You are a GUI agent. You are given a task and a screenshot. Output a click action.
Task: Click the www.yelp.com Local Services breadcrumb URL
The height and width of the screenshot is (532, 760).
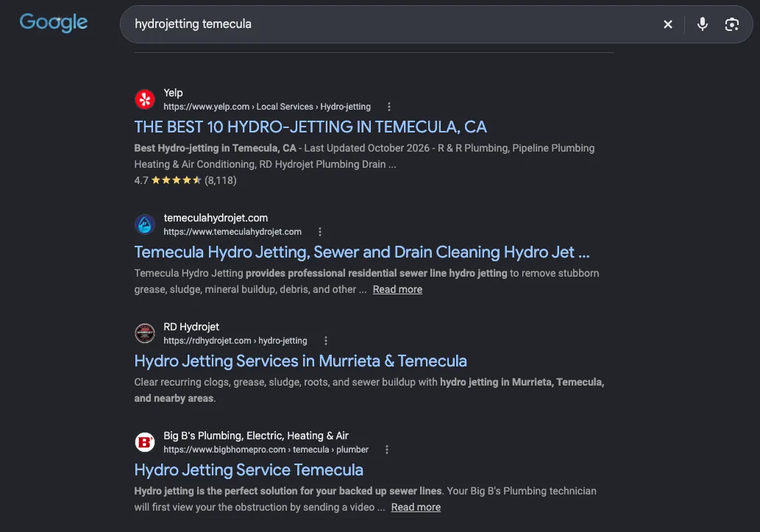tap(266, 107)
